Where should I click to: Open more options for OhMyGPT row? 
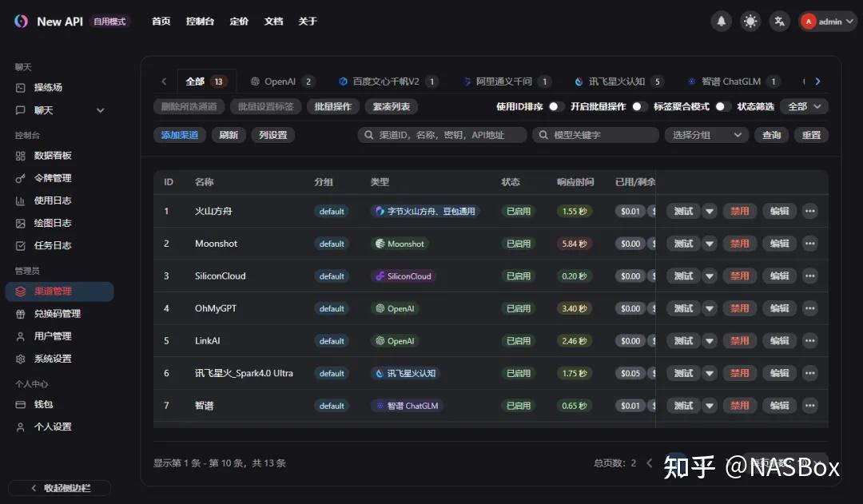pos(809,308)
